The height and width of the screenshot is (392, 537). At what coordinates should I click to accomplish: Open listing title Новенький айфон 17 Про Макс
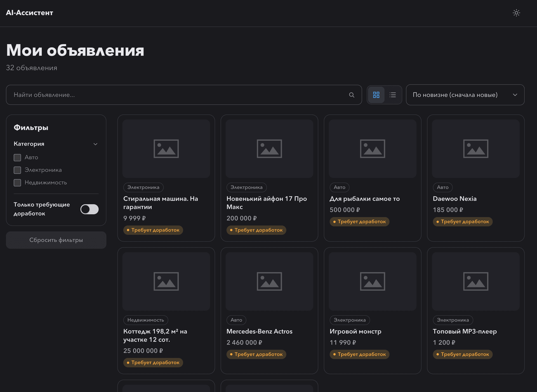(267, 203)
